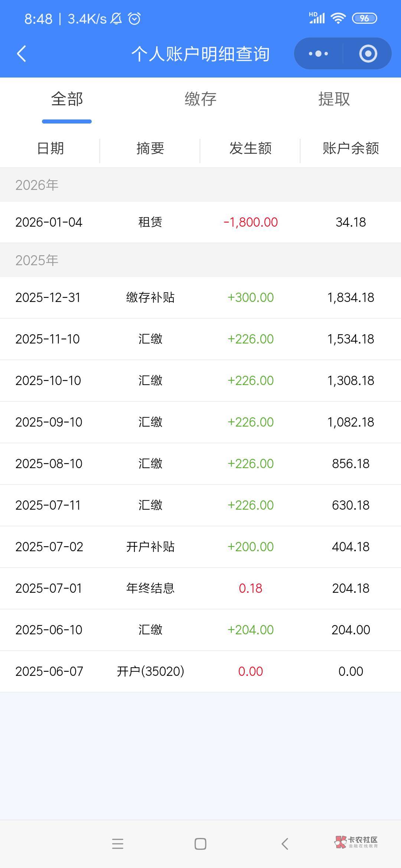Tap Android back navigation arrow
Viewport: 401px width, 868px height.
point(285,844)
